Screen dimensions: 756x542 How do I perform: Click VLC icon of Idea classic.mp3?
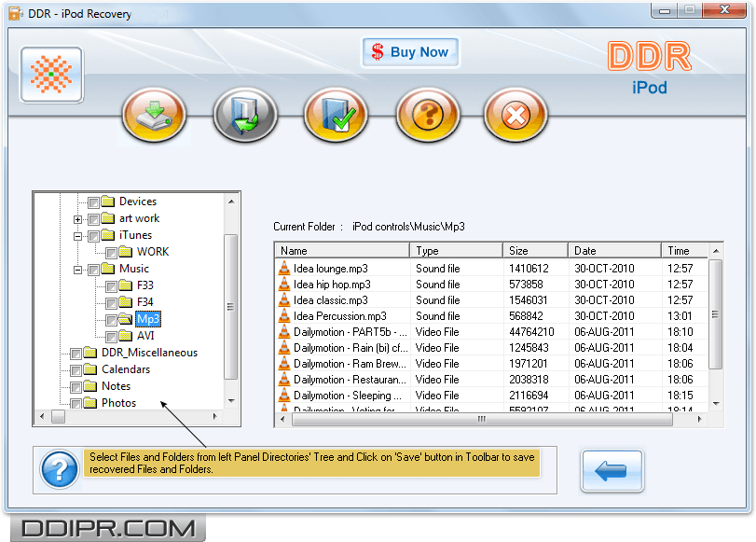click(284, 299)
